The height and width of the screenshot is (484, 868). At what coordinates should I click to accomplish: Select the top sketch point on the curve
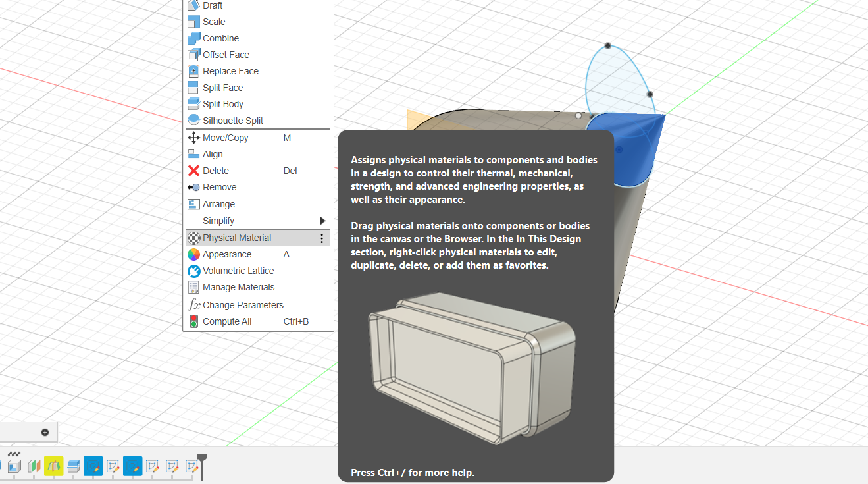click(608, 45)
